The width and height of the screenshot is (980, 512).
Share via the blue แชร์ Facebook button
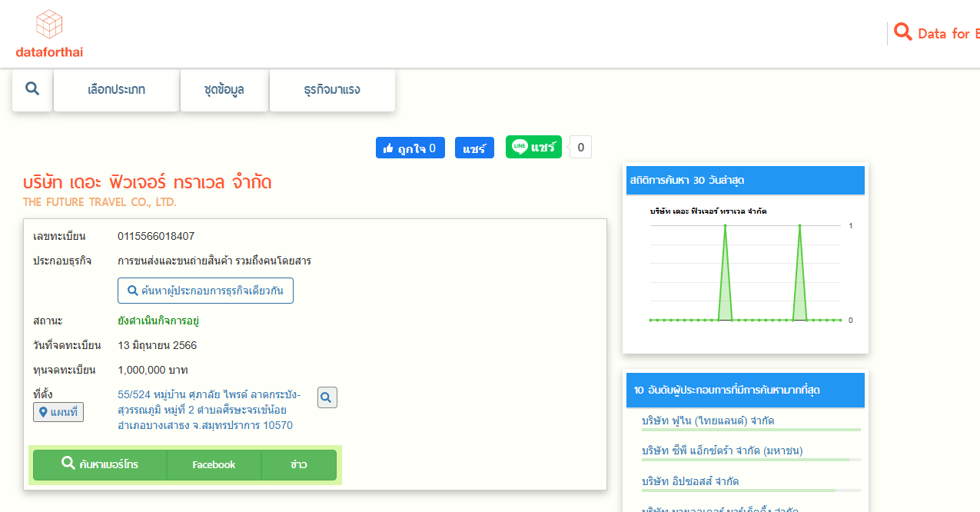click(x=474, y=148)
